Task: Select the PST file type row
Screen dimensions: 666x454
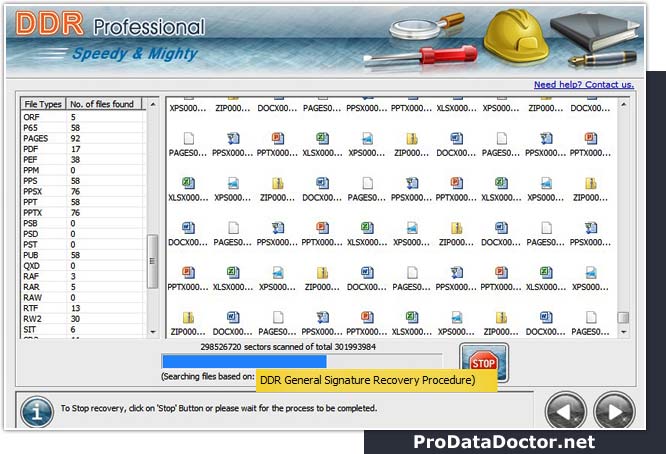Action: click(82, 244)
